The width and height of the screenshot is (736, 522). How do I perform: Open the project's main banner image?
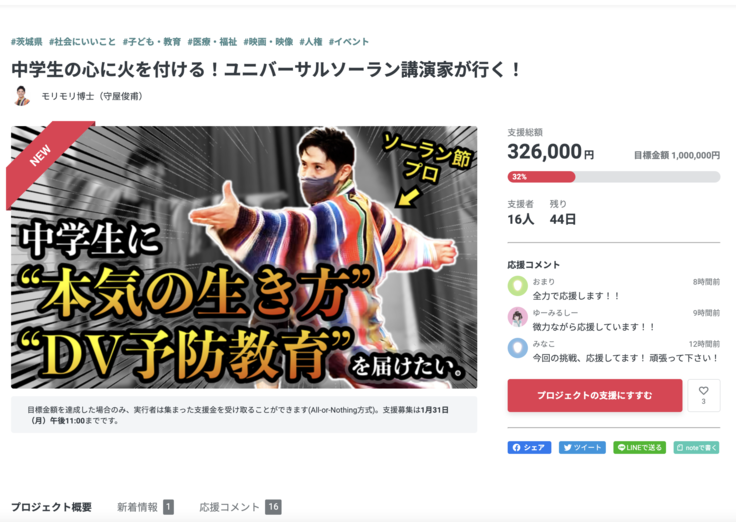point(244,257)
